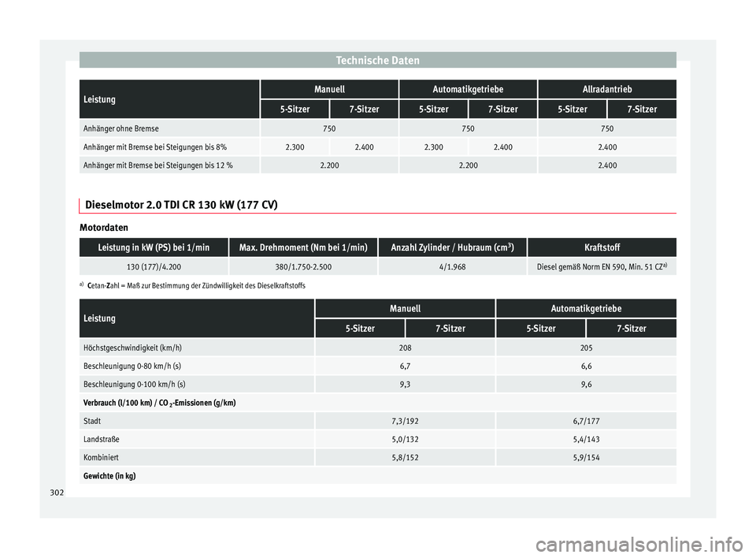Click the Cetan-Zahl footnote text

coord(196,285)
